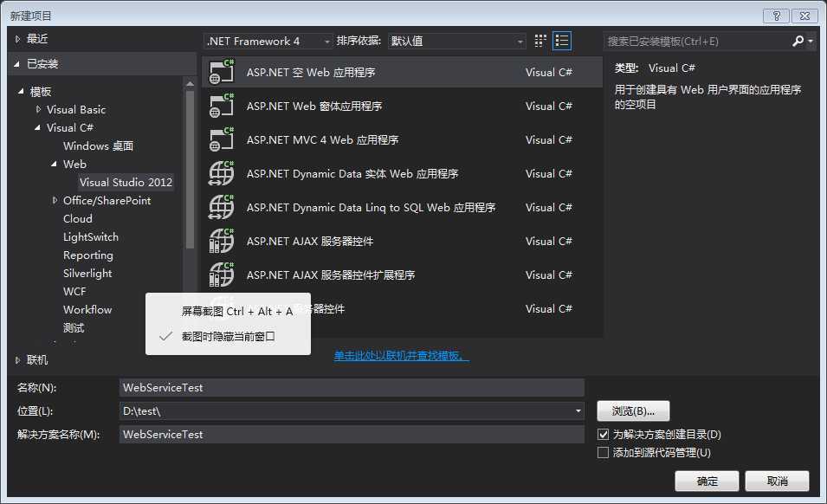Click the ASP.NET MVC 4 Web 应用程序 icon
The image size is (827, 504).
[222, 139]
